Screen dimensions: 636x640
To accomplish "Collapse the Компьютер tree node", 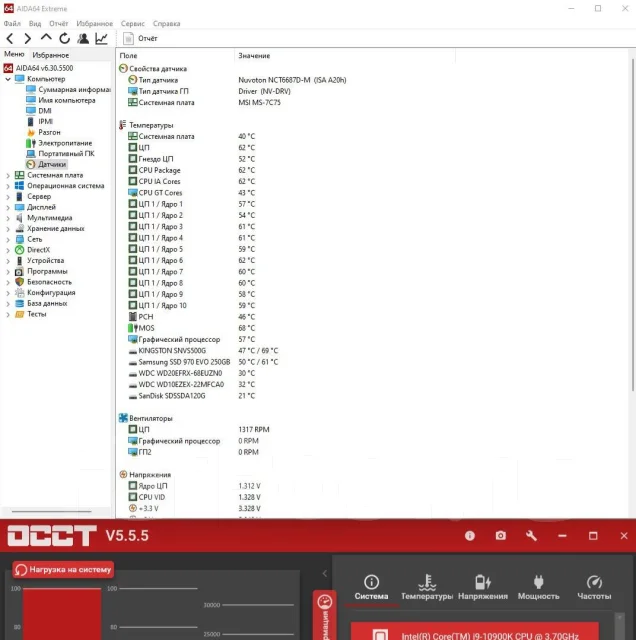I will (x=8, y=79).
